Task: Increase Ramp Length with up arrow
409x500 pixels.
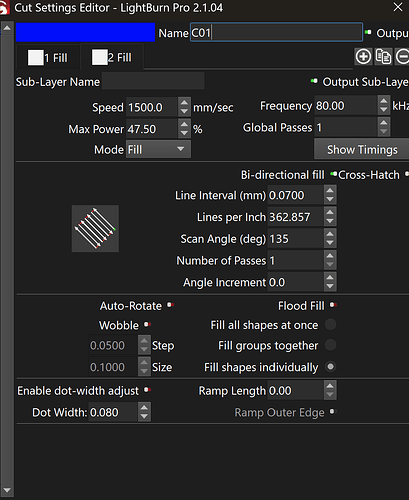Action: (x=330, y=386)
